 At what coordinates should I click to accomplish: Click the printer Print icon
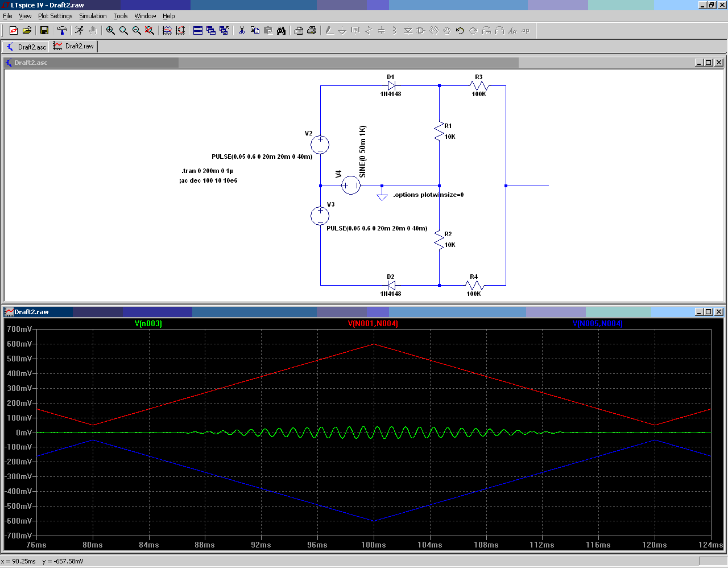pyautogui.click(x=312, y=31)
